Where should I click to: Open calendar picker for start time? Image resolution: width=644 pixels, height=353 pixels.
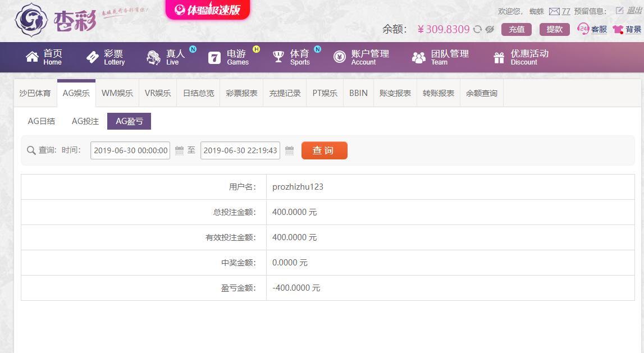point(179,150)
